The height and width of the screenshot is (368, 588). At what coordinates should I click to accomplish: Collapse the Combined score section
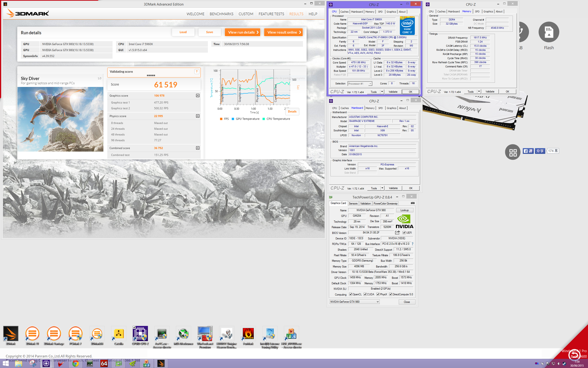point(198,148)
